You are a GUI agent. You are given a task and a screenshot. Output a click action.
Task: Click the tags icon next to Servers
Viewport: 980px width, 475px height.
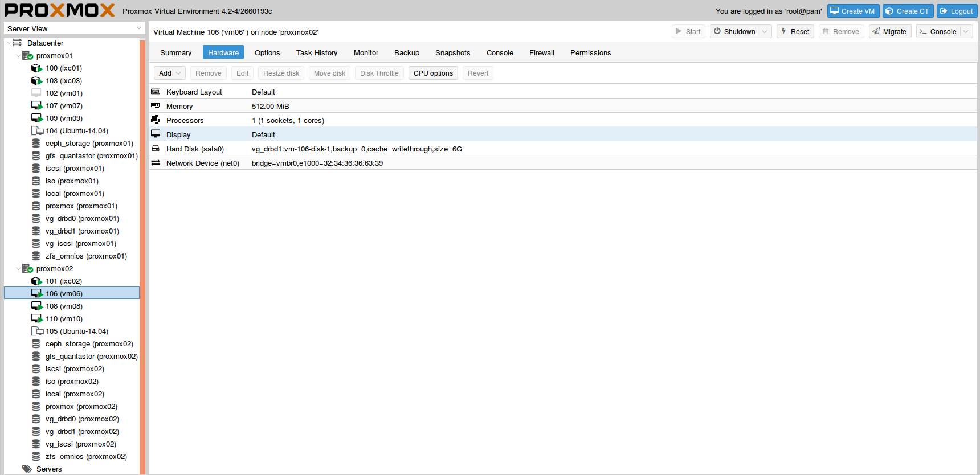pos(27,469)
